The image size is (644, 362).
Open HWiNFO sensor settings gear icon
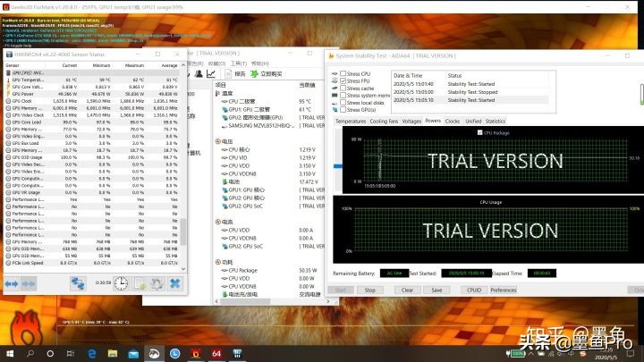pyautogui.click(x=157, y=283)
